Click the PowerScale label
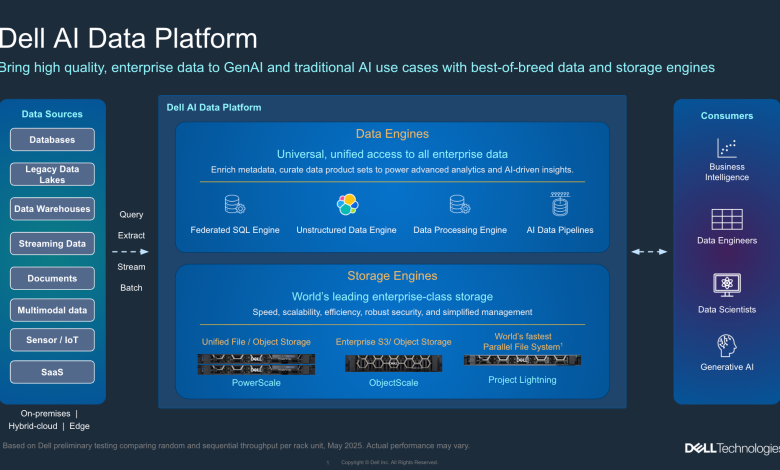Image resolution: width=780 pixels, height=470 pixels. [256, 383]
